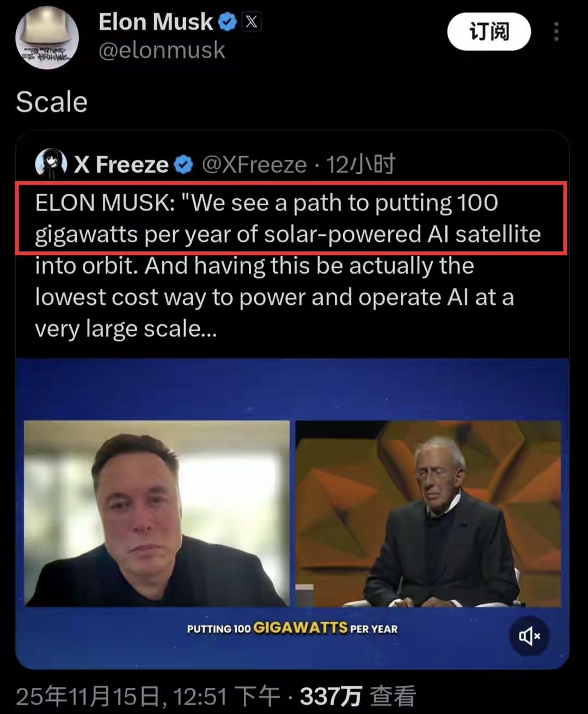Click the X Freeze display name
The width and height of the screenshot is (588, 714).
(121, 164)
